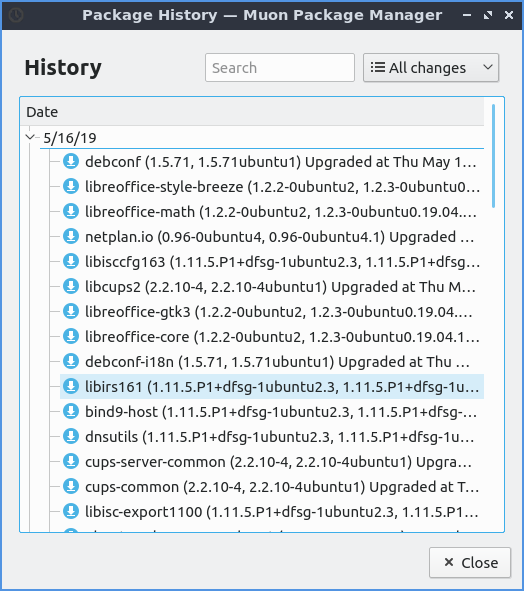Screen dimensions: 524x591
Task: Click the dropdown arrow of All changes
Action: click(488, 67)
